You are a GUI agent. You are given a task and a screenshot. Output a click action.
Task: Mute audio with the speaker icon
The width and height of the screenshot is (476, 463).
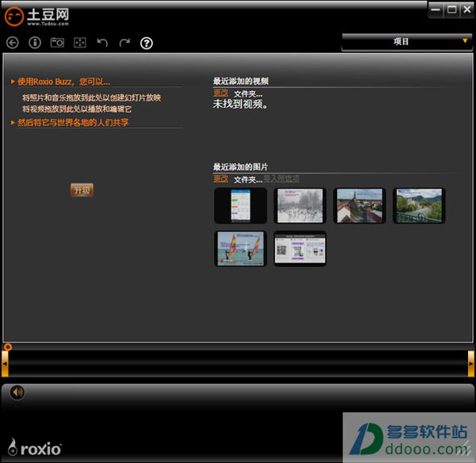tap(17, 392)
